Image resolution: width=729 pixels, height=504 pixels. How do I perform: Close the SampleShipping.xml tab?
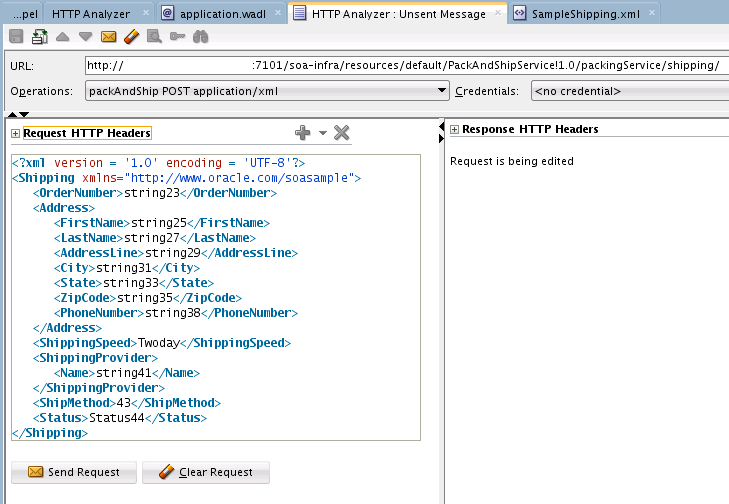652,13
